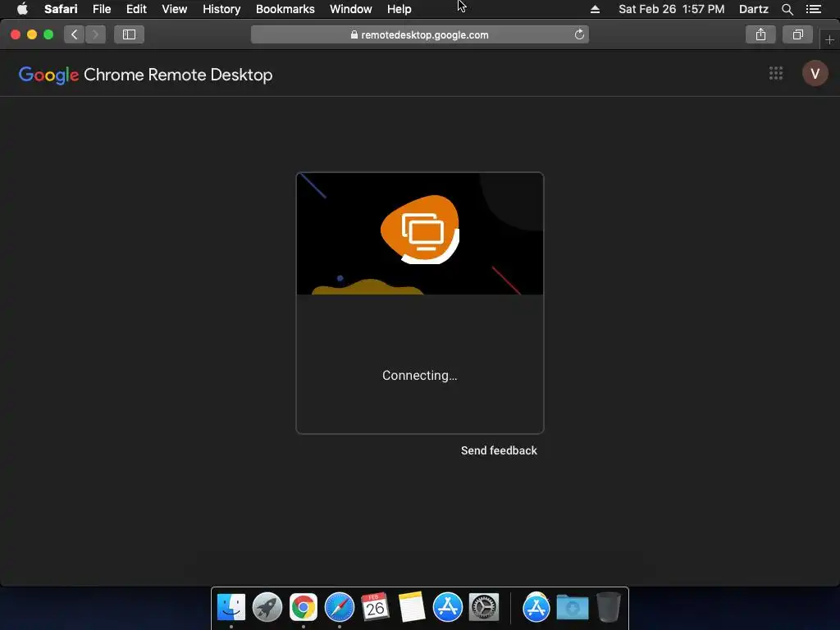Open the Window menu
This screenshot has width=840, height=630.
click(x=351, y=9)
